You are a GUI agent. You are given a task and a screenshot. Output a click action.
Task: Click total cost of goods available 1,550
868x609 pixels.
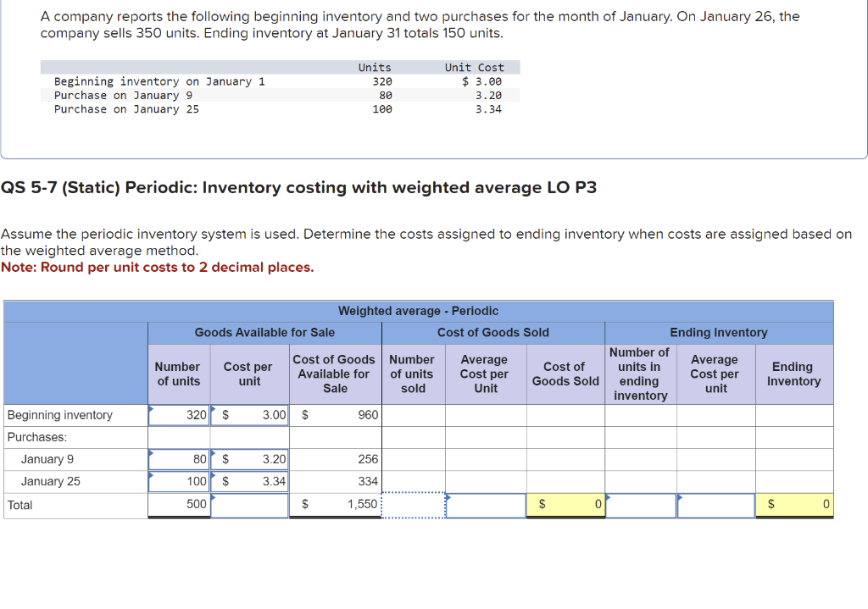[x=362, y=504]
